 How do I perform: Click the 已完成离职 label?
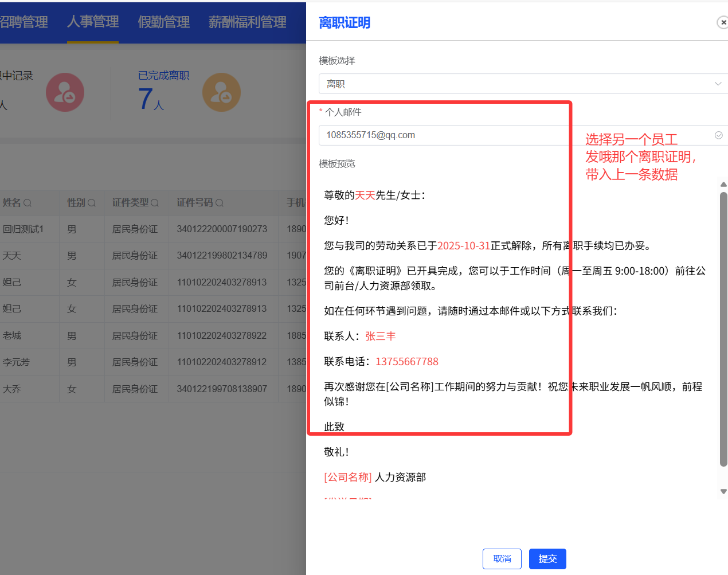click(x=163, y=76)
